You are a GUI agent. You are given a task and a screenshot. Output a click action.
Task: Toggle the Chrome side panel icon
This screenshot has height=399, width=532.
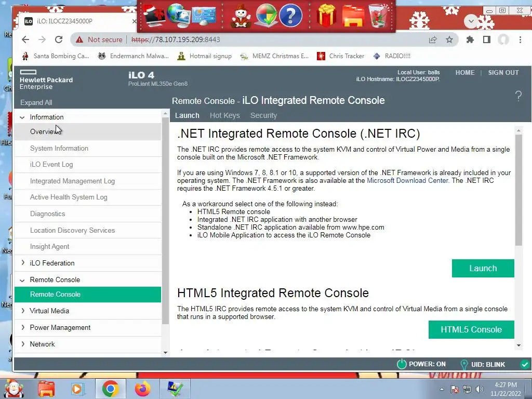click(486, 39)
